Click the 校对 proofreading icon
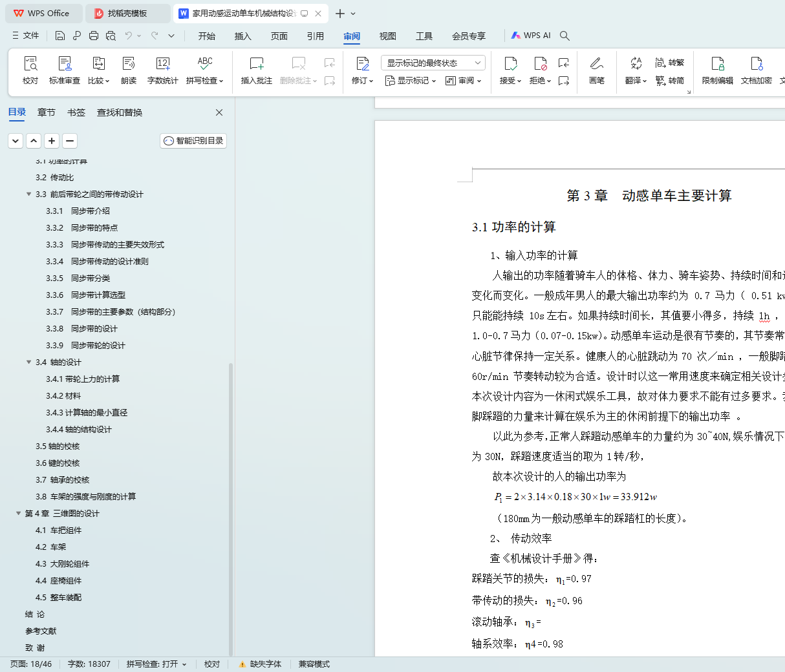This screenshot has height=672, width=785. coord(30,70)
